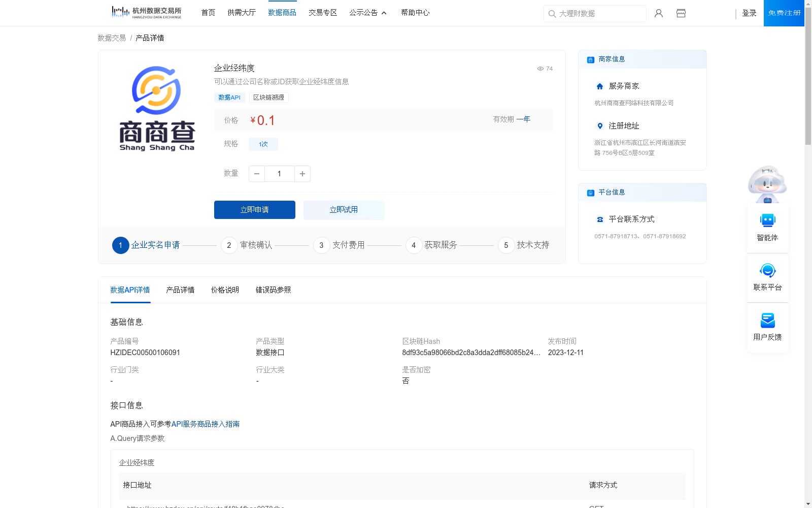Viewport: 812px width, 508px height.
Task: Click the 立即试用 button
Action: (x=344, y=210)
